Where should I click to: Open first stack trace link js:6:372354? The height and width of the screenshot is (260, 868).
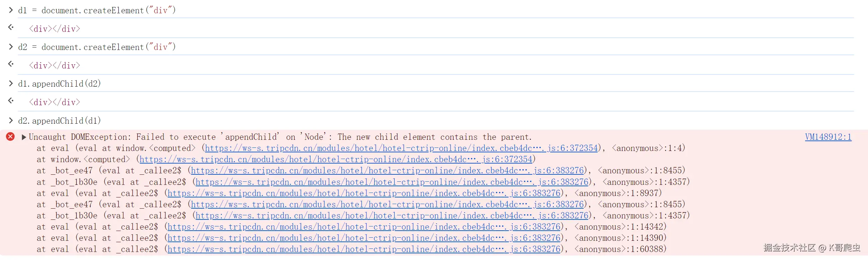401,148
